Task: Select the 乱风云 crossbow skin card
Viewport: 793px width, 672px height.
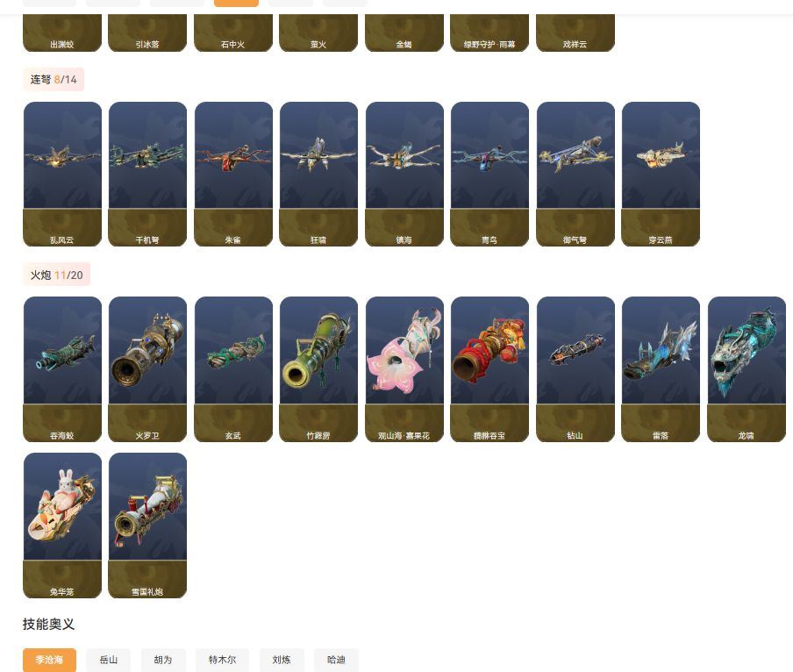Action: pos(62,174)
